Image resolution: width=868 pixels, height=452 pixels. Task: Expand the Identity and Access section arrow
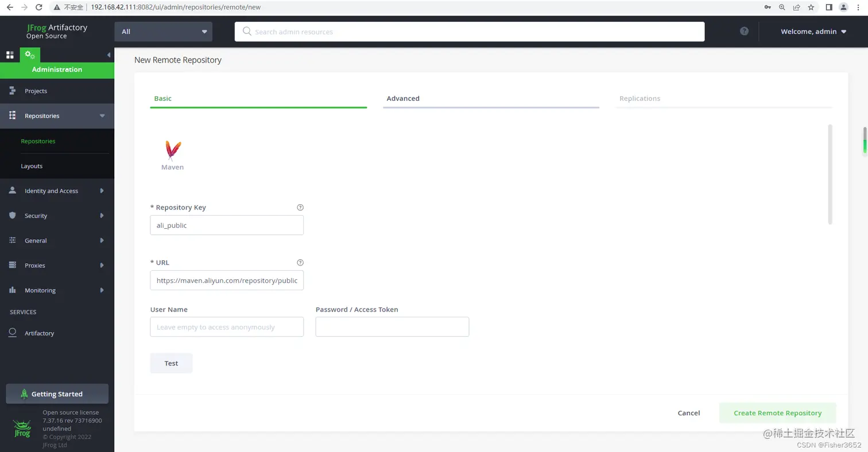point(102,190)
